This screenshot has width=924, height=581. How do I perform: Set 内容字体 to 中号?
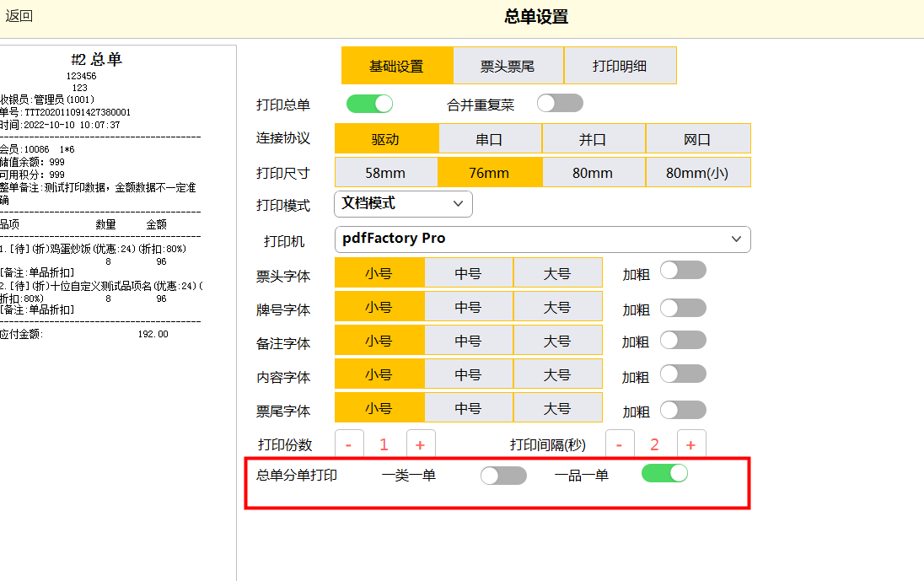pos(468,374)
